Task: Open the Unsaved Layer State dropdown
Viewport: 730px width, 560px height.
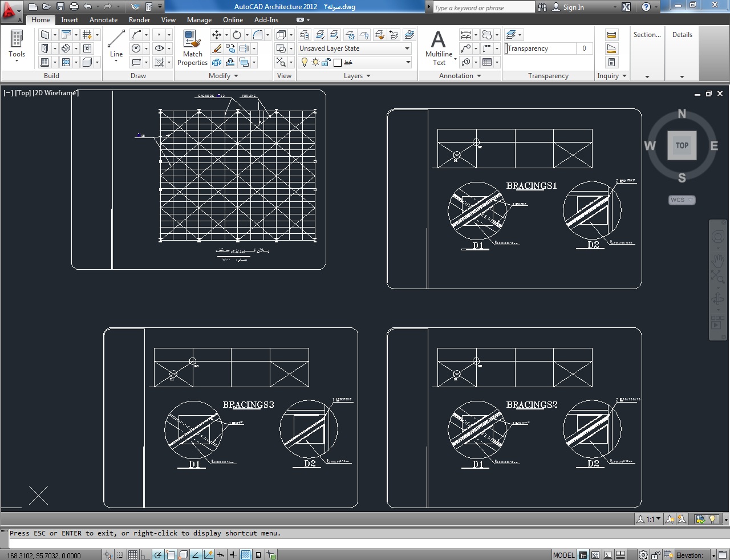Action: point(354,48)
